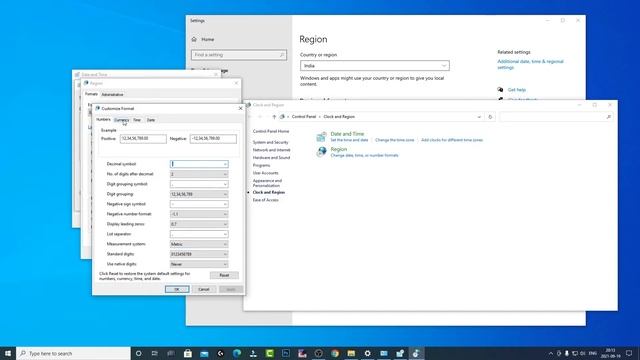Open the Administrative tab in Region dialog
Screen dimensions: 640x360
point(112,95)
